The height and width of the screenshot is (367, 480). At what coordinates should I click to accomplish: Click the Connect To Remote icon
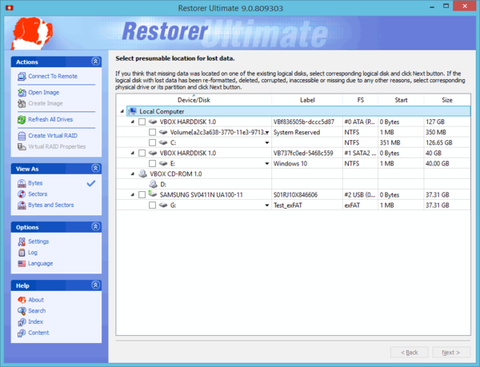(22, 77)
